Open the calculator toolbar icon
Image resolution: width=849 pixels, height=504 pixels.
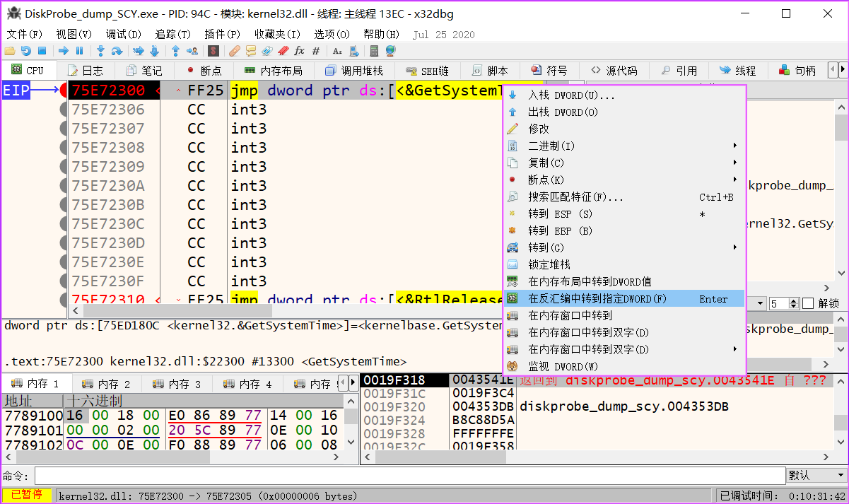(x=374, y=51)
